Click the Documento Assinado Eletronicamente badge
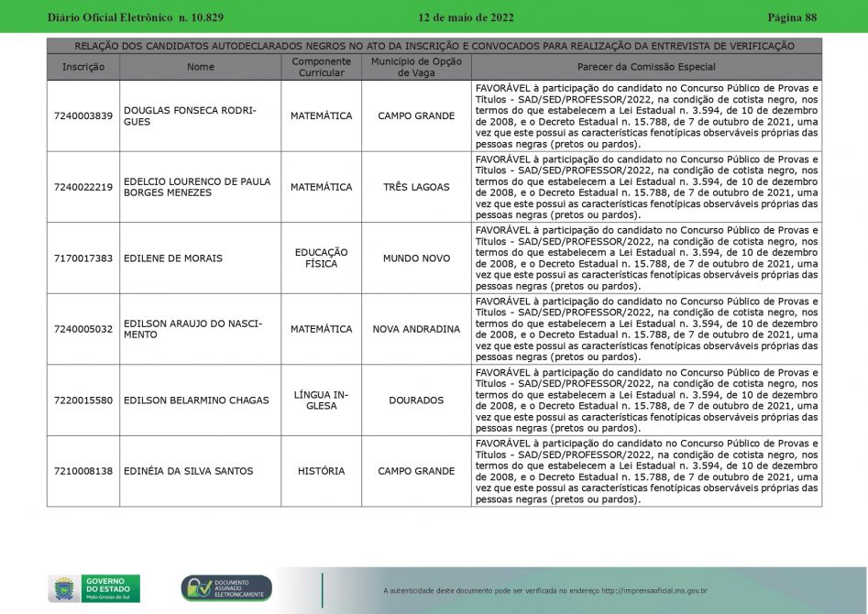This screenshot has height=614, width=868. pyautogui.click(x=226, y=588)
